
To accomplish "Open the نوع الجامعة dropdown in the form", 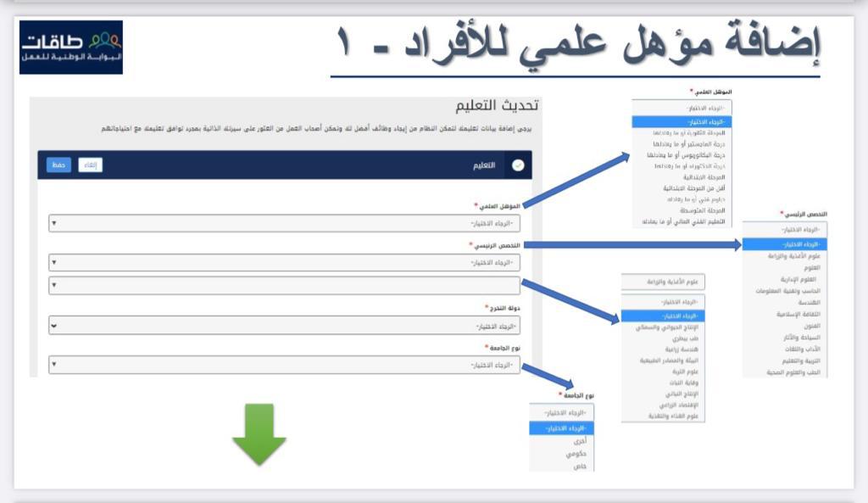I will pos(284,366).
